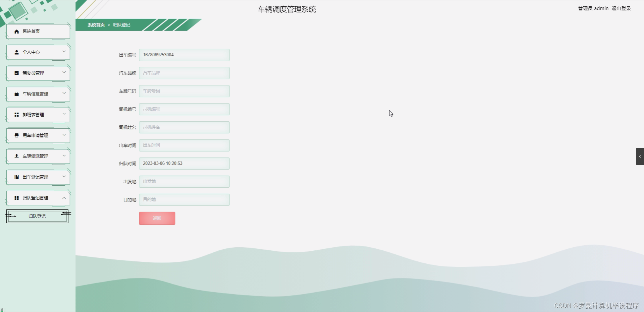644x312 pixels.
Task: Click the home icon beside 系统首页
Action: (x=17, y=31)
